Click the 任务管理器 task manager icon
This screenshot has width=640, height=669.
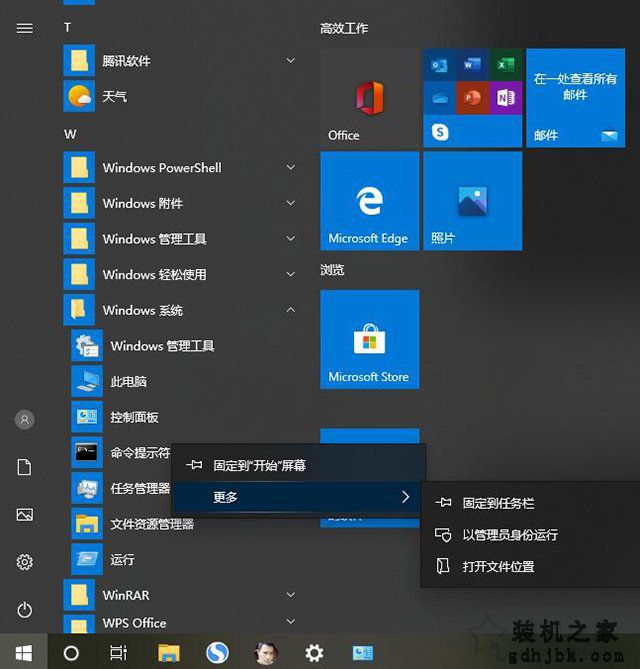click(87, 488)
